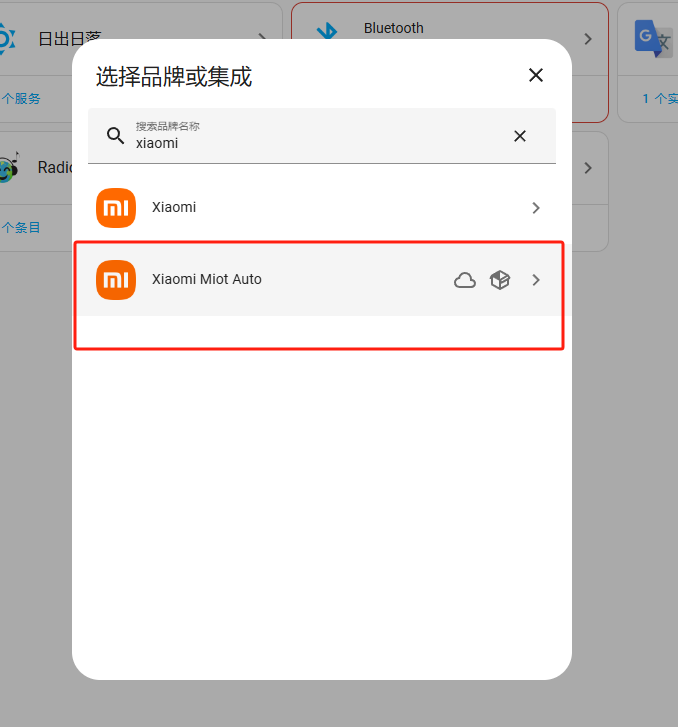
Task: Click the Xiaomi Miot Auto logo icon
Action: pyautogui.click(x=116, y=280)
